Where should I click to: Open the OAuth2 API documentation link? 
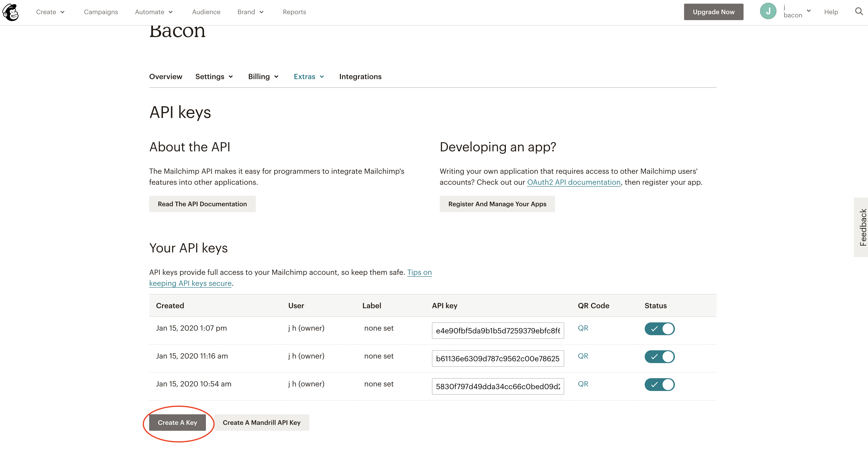coord(574,182)
